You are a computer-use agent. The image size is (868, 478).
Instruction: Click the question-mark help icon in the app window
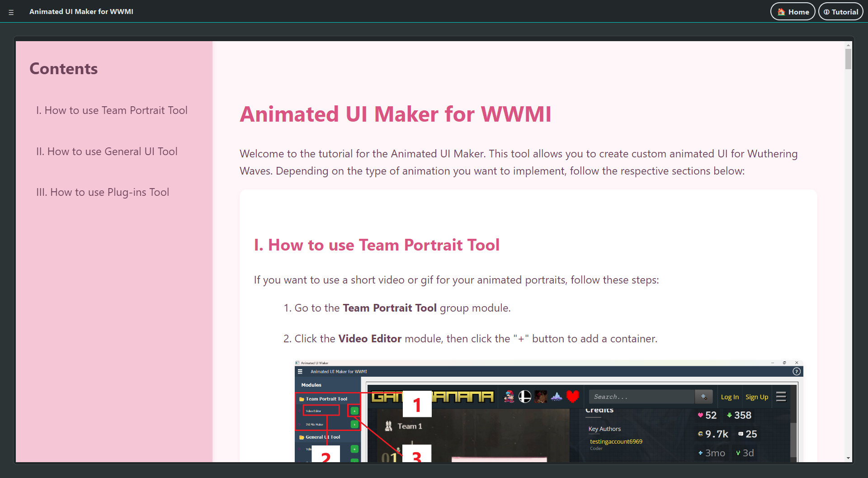pos(797,371)
